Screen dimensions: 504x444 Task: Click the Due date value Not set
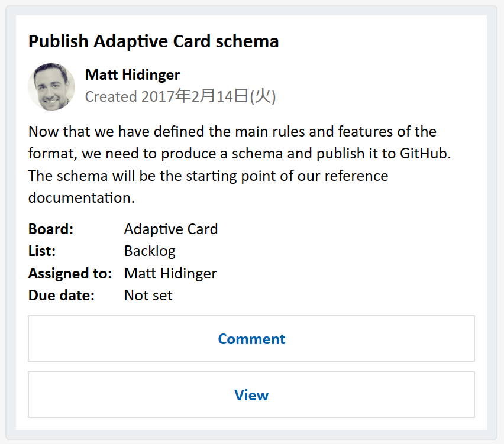(148, 295)
